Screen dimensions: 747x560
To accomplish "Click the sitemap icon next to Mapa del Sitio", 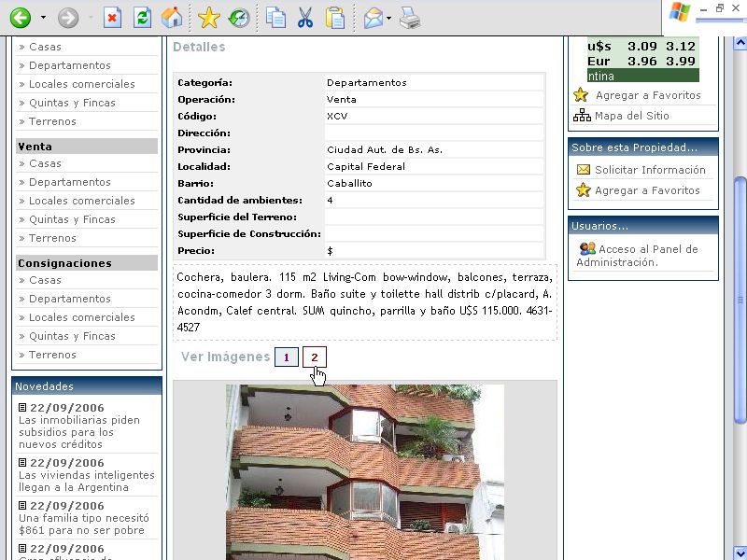I will 582,115.
